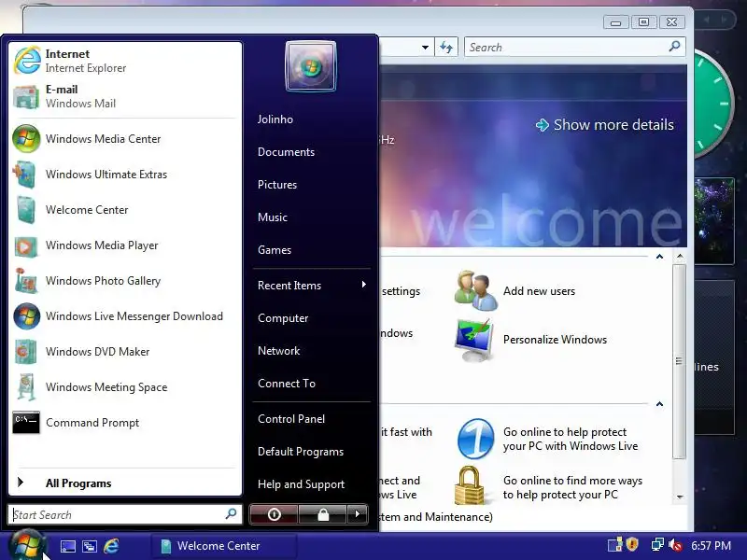The width and height of the screenshot is (747, 560).
Task: Launch Command Prompt
Action: (x=125, y=423)
